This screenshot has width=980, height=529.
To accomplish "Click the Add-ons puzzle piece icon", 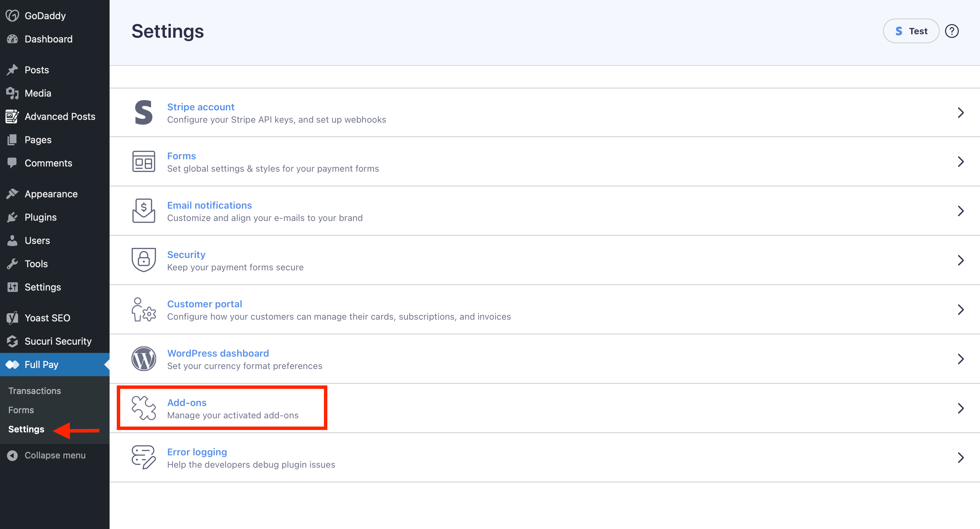I will [143, 408].
